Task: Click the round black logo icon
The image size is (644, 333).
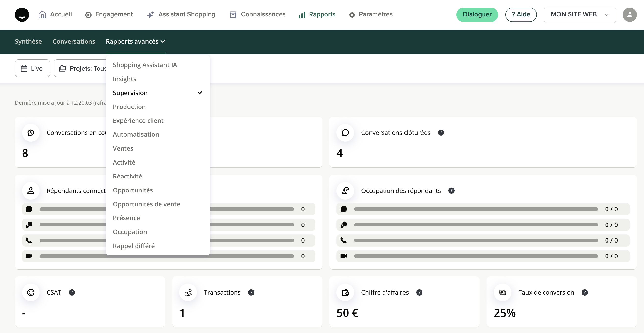Action: (x=22, y=15)
